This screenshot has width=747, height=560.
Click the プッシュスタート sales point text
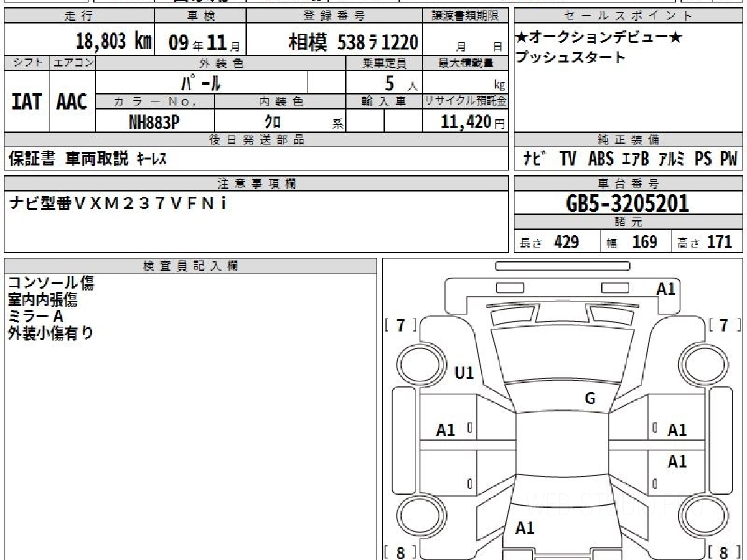point(570,58)
